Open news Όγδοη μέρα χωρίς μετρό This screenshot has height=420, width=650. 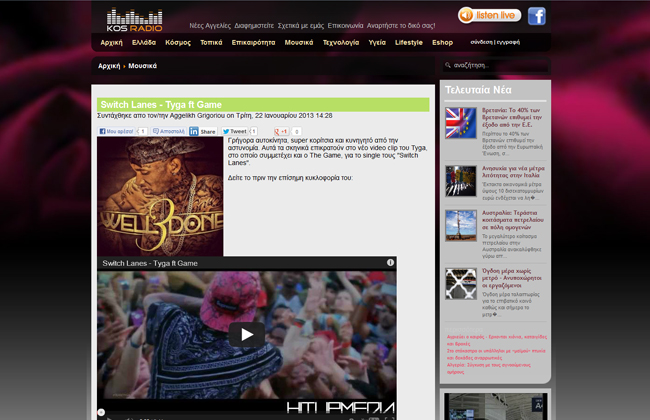[x=512, y=278]
